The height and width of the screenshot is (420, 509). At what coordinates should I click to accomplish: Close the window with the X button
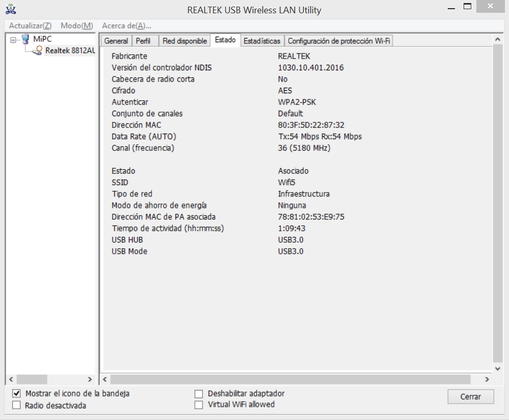pos(491,6)
